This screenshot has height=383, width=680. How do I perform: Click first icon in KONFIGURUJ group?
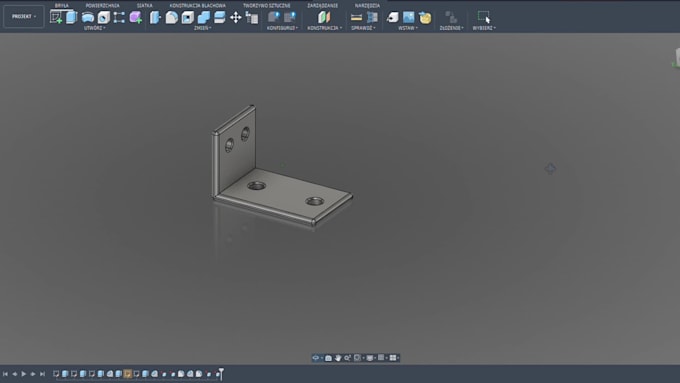[x=274, y=17]
